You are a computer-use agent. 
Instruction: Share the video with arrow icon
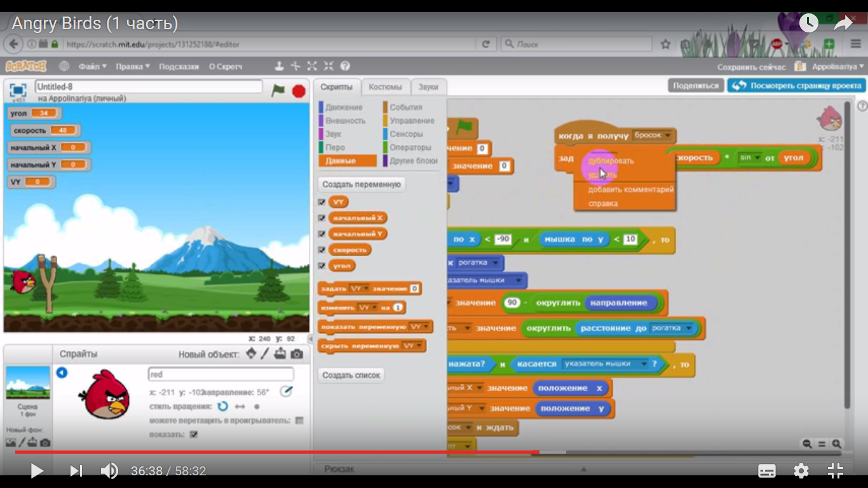click(843, 24)
